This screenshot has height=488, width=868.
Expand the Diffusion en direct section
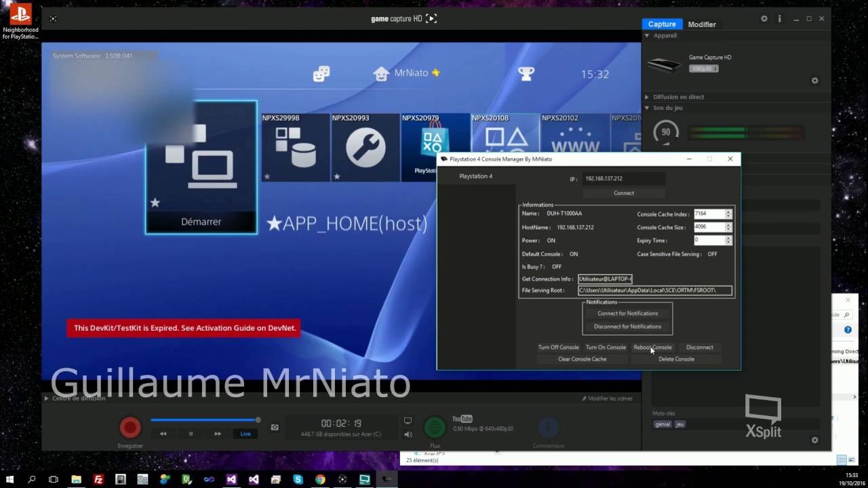pyautogui.click(x=647, y=97)
